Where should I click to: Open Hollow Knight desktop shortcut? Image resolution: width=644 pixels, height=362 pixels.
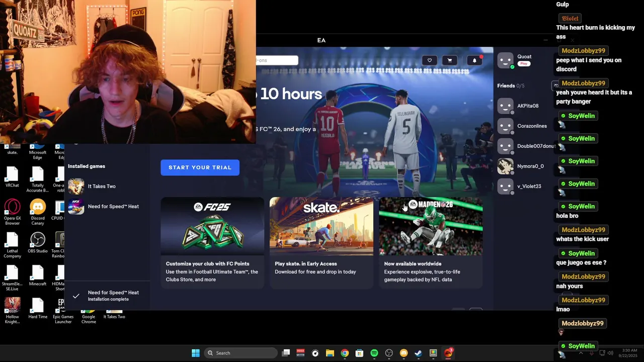coord(12,311)
